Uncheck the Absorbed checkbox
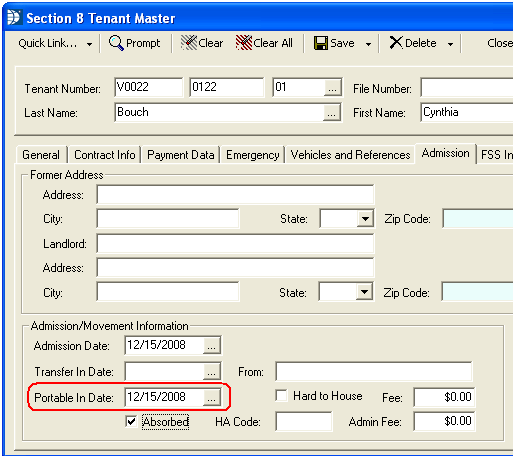 pos(131,421)
